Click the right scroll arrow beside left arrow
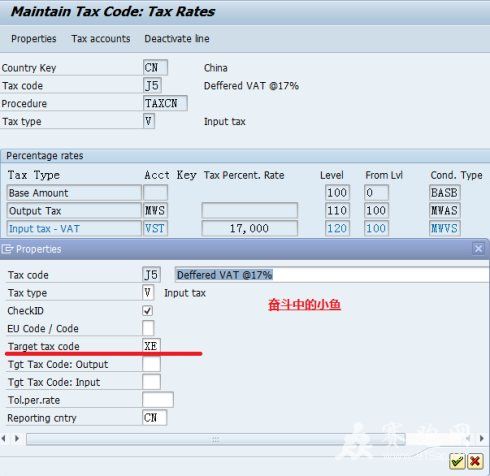490x476 pixels. click(x=16, y=438)
